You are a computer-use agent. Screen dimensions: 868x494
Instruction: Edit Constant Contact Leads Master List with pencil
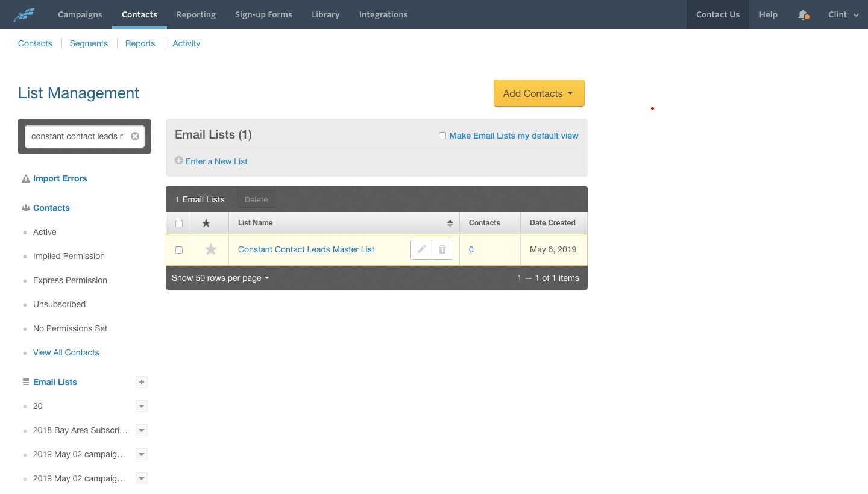point(421,249)
